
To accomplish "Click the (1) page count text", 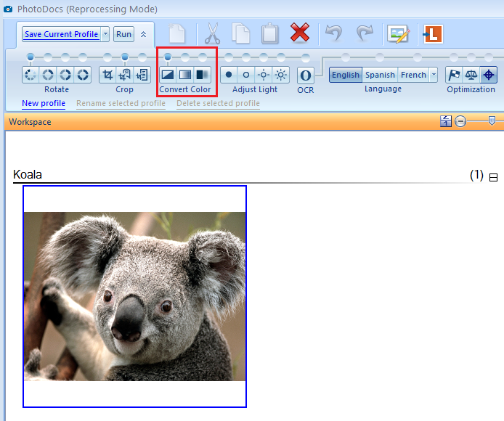I will [x=476, y=175].
